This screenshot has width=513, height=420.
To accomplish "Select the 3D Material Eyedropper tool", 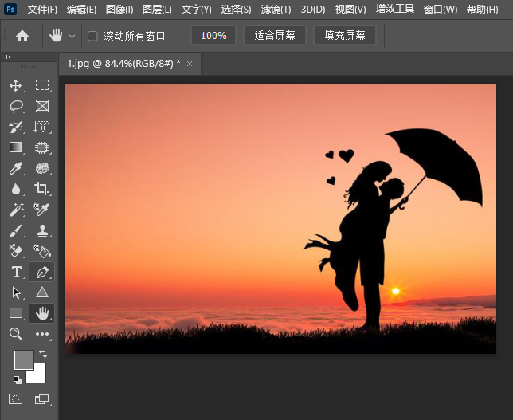I will [x=41, y=210].
